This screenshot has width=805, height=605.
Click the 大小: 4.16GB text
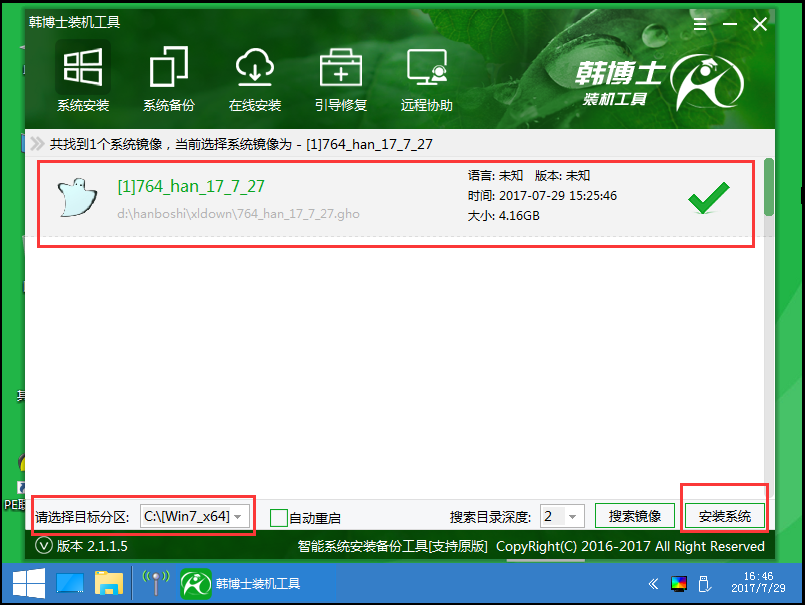tap(503, 216)
